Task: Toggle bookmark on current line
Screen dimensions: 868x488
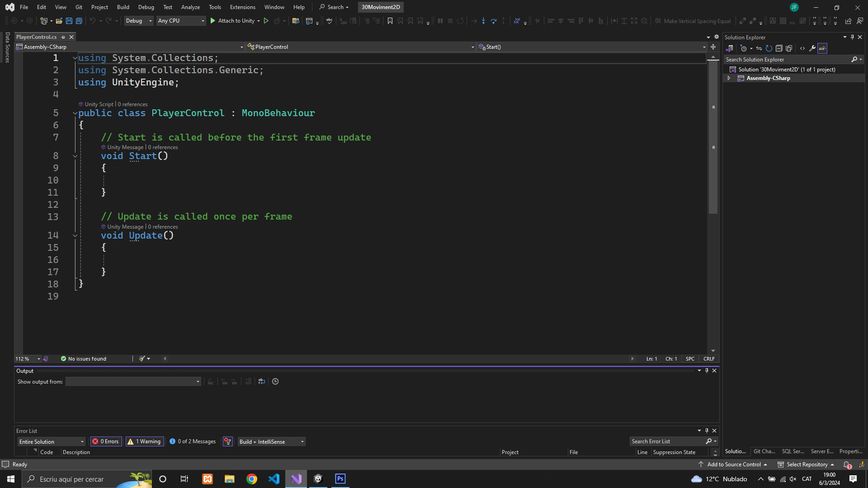Action: pos(390,21)
